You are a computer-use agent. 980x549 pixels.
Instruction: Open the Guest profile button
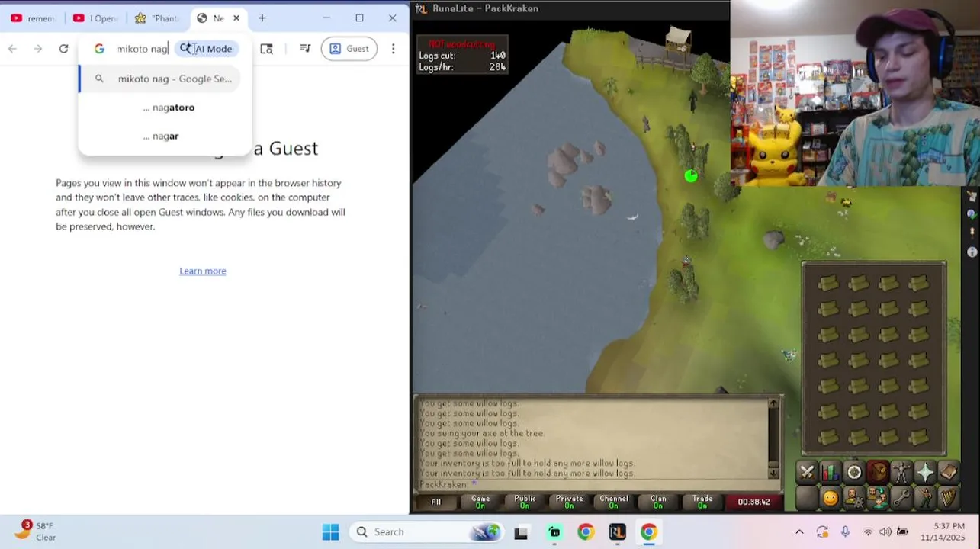pyautogui.click(x=349, y=49)
